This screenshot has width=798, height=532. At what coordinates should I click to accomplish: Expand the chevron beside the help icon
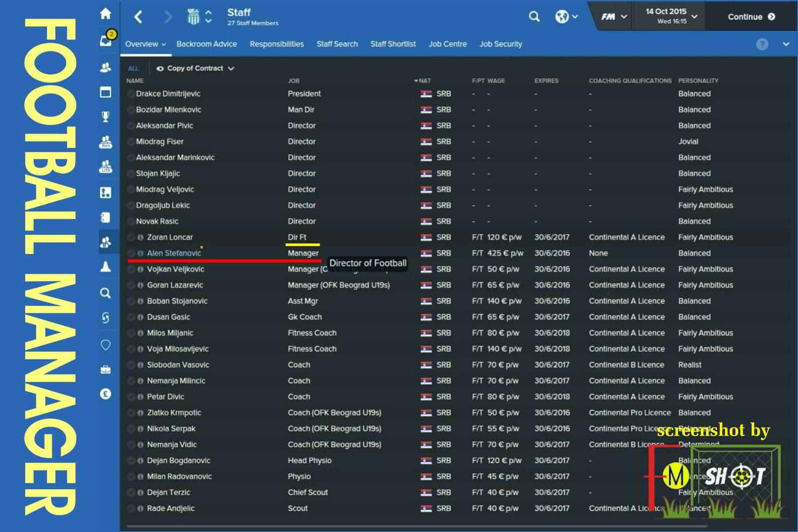pyautogui.click(x=786, y=44)
